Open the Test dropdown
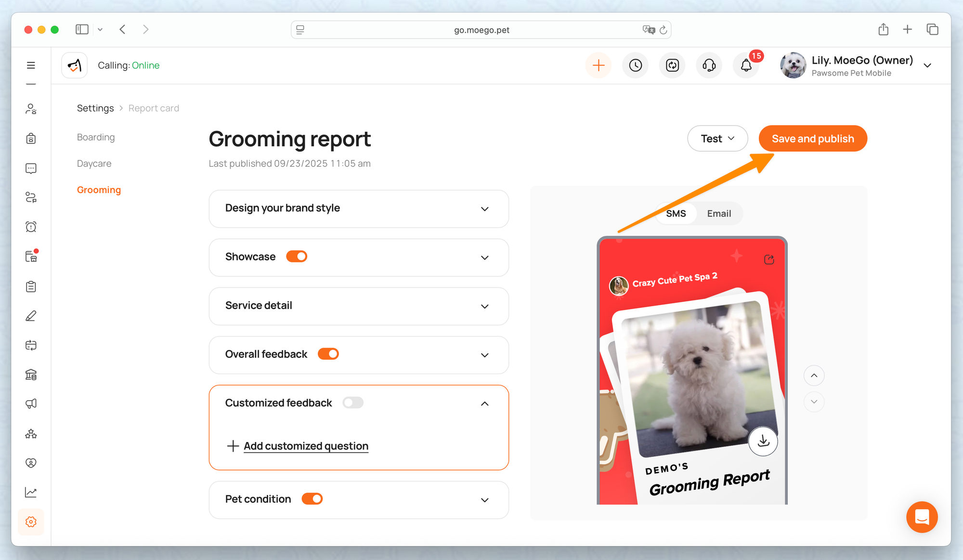 [717, 139]
